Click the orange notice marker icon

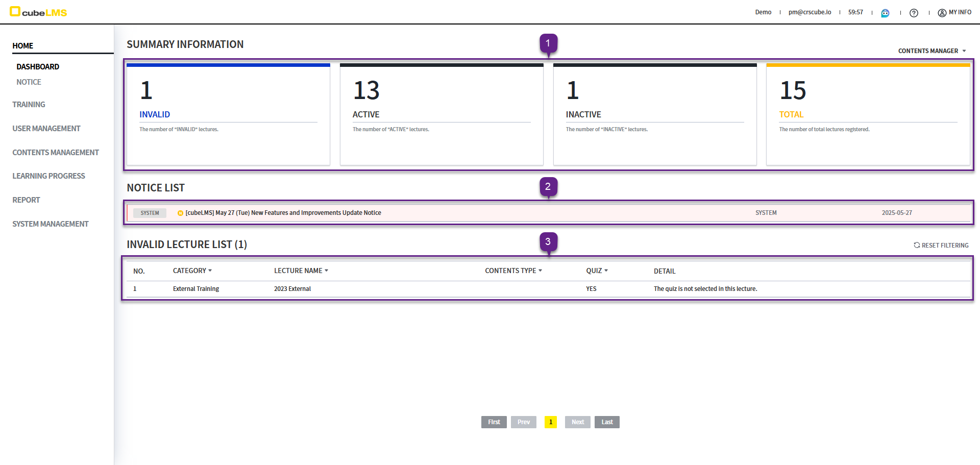pos(180,213)
